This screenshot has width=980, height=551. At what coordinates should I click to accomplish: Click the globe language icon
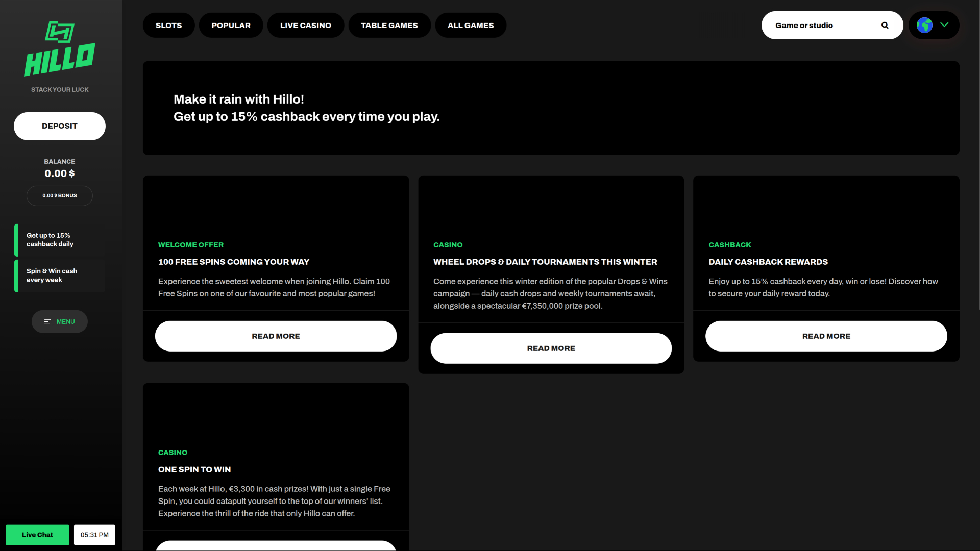click(924, 26)
